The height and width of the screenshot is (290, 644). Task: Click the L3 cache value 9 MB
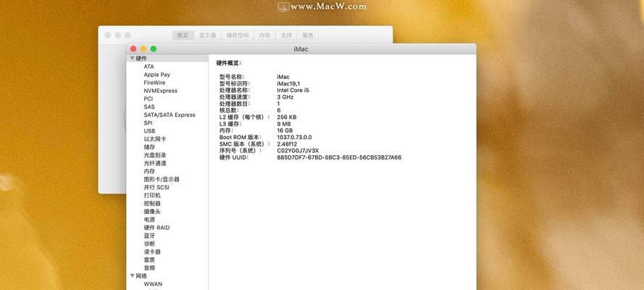pyautogui.click(x=284, y=124)
